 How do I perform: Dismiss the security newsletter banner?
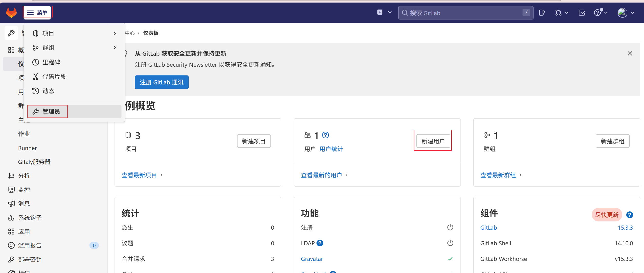coord(630,53)
